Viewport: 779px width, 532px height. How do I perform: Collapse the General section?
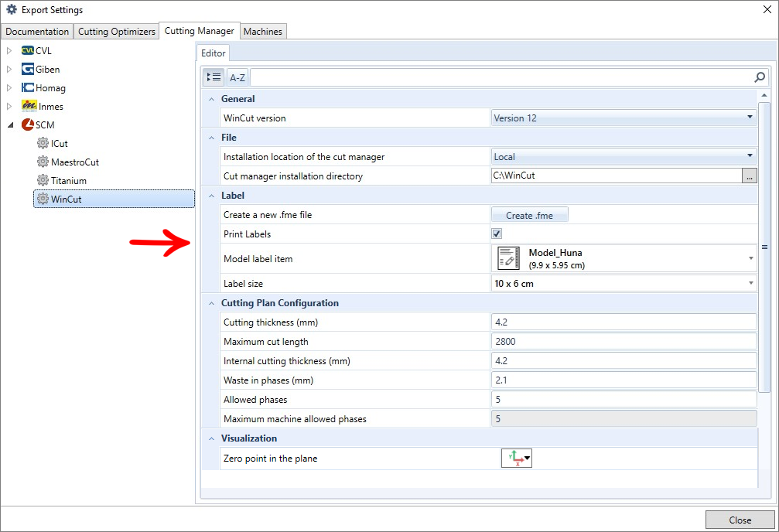pyautogui.click(x=212, y=99)
